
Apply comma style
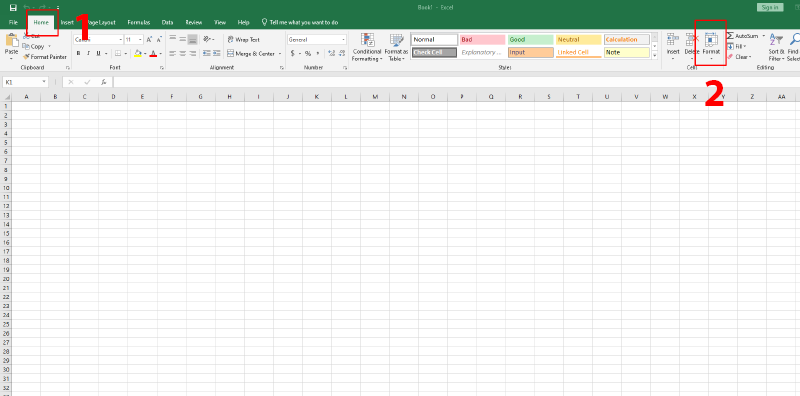tap(317, 53)
